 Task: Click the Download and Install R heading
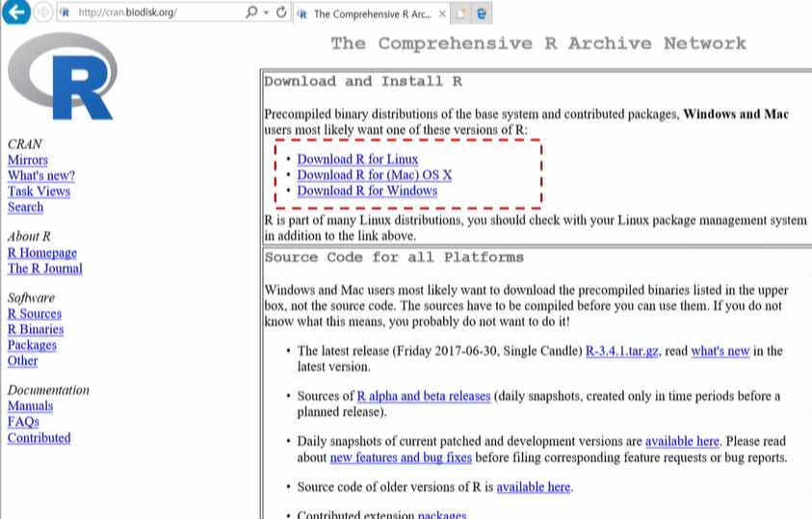(363, 82)
